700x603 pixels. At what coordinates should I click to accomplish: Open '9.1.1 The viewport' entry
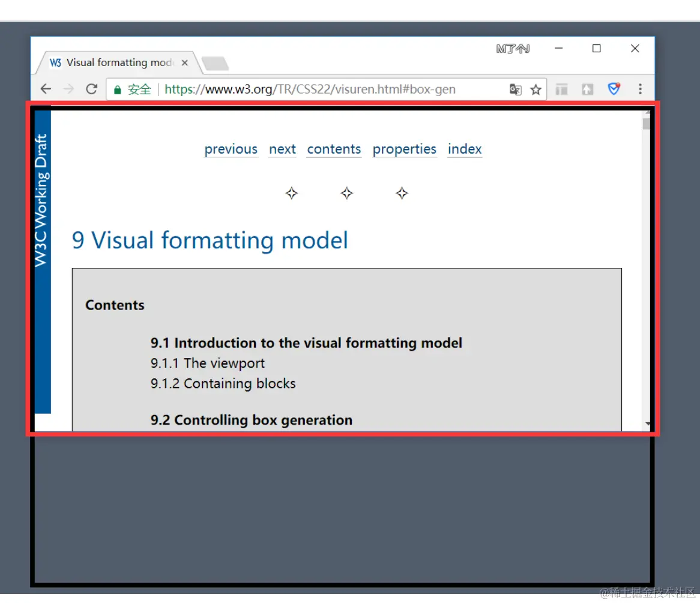click(x=208, y=363)
